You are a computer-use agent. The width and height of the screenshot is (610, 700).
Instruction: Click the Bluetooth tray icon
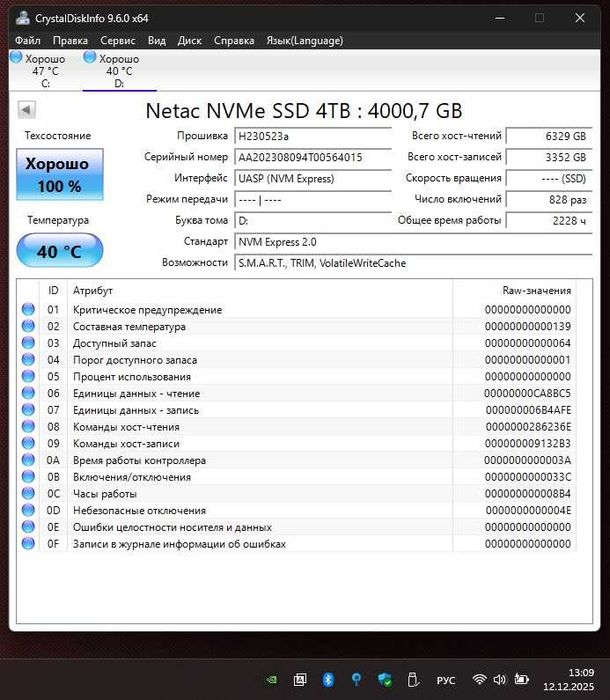tap(328, 680)
